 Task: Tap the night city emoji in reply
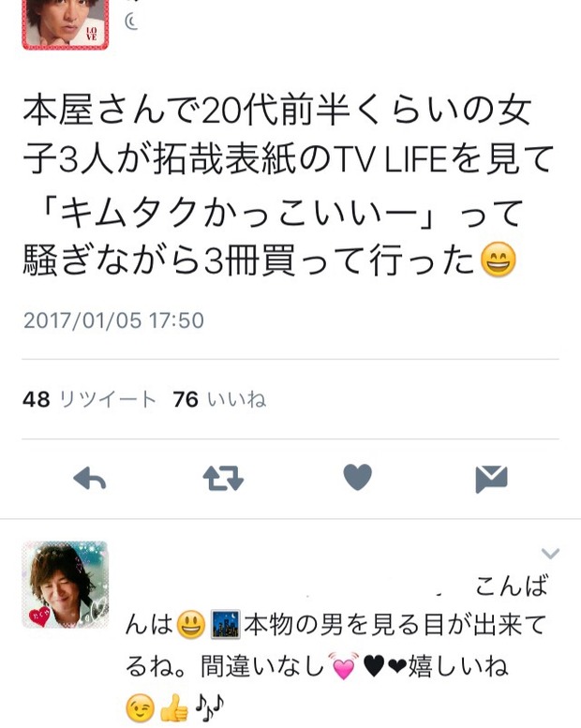(x=226, y=624)
